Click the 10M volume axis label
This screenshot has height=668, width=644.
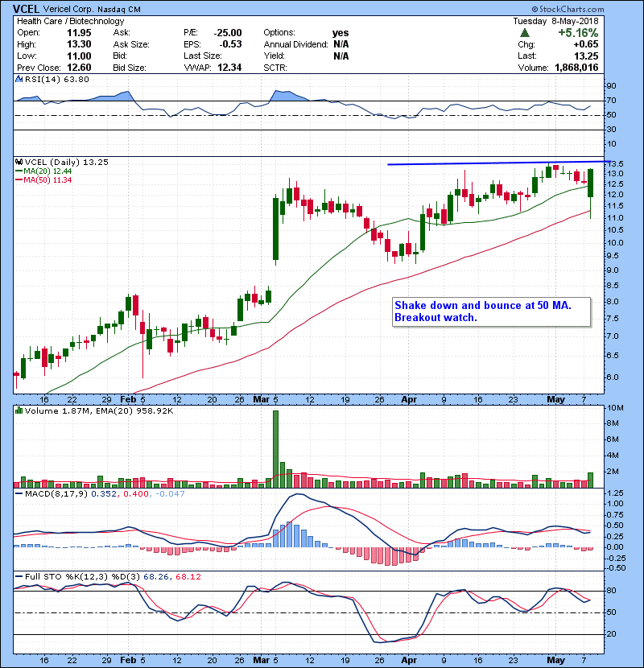point(616,408)
